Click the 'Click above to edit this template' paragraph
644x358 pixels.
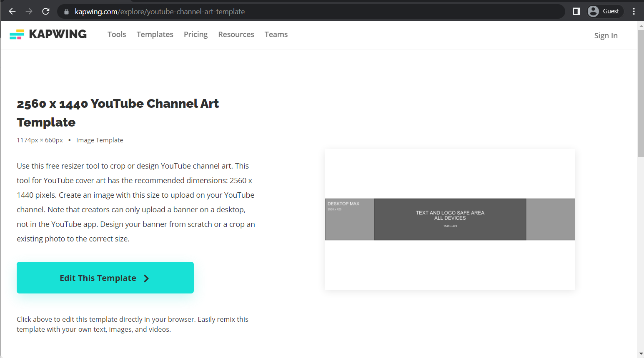click(x=133, y=324)
